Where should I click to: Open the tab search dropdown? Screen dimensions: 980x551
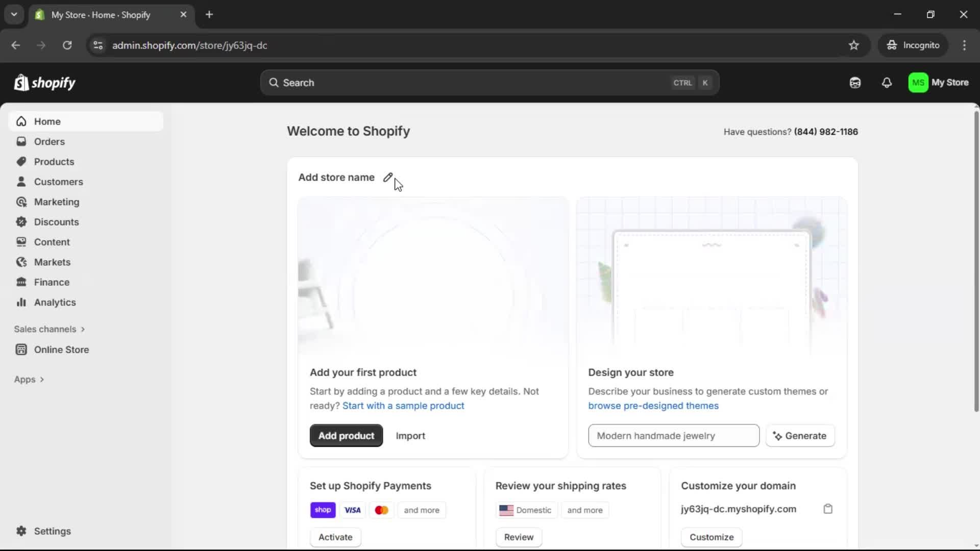(14, 15)
